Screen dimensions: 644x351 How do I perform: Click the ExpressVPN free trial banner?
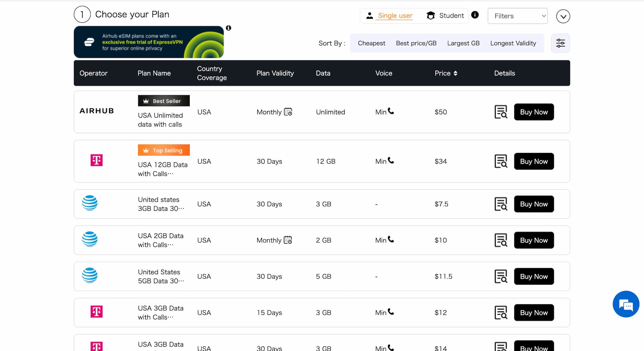click(149, 42)
